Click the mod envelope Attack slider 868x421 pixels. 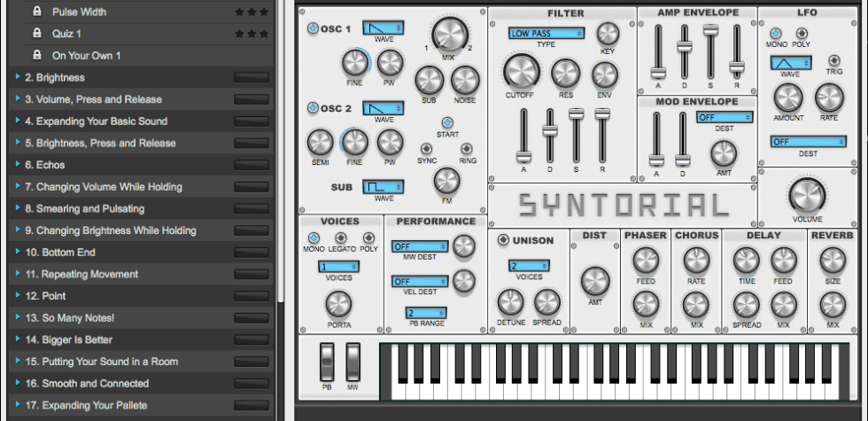[x=656, y=160]
